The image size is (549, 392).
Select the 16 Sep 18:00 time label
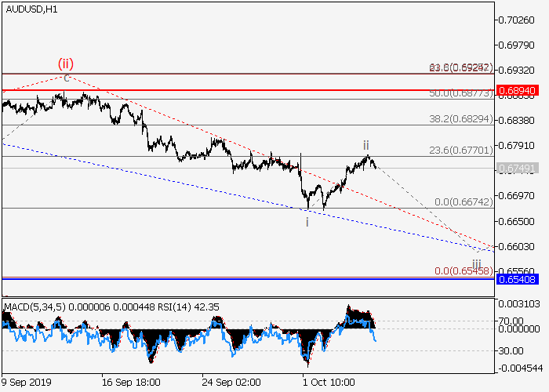click(130, 382)
